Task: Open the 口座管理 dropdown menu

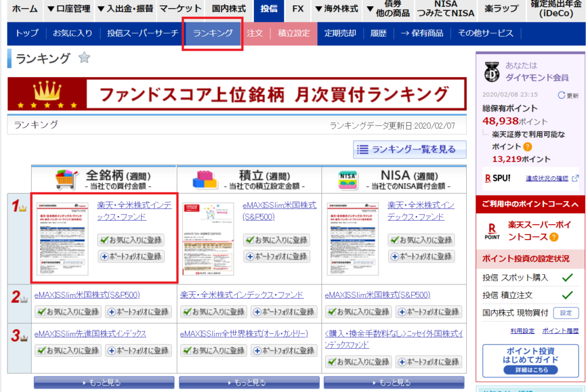Action: point(69,9)
